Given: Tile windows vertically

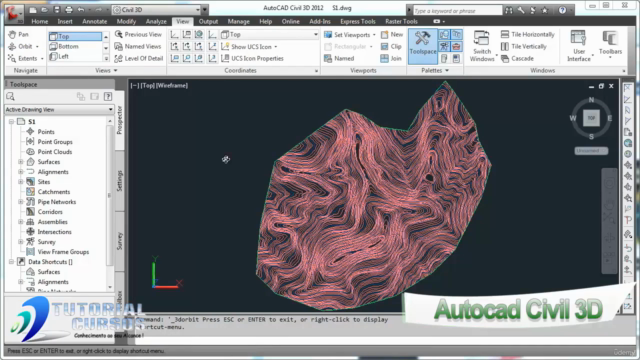Looking at the screenshot, I should 523,47.
